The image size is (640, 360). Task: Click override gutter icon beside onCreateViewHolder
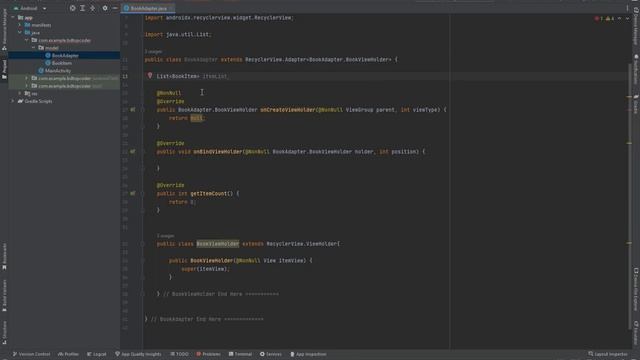(x=133, y=110)
